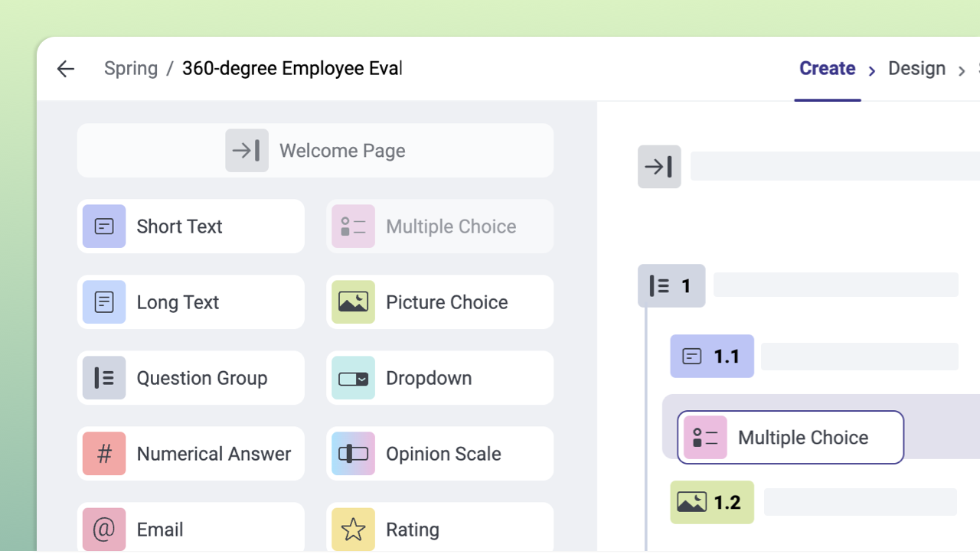980x554 pixels.
Task: Select the Rating star icon
Action: coord(353,529)
